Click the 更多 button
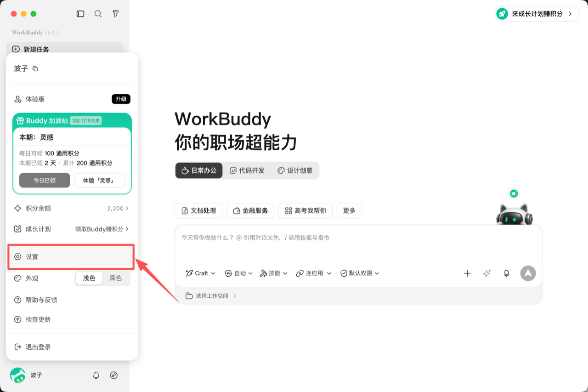 tap(349, 210)
